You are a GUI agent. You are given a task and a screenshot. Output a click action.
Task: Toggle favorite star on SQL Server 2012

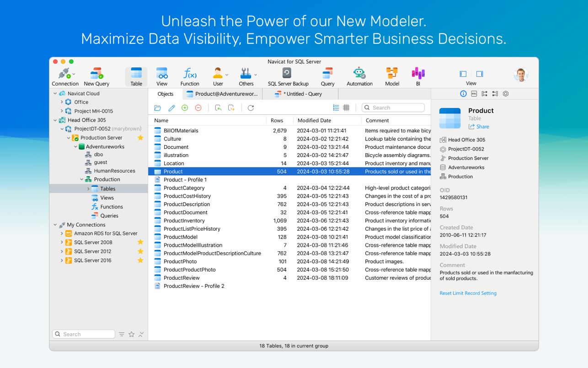140,251
